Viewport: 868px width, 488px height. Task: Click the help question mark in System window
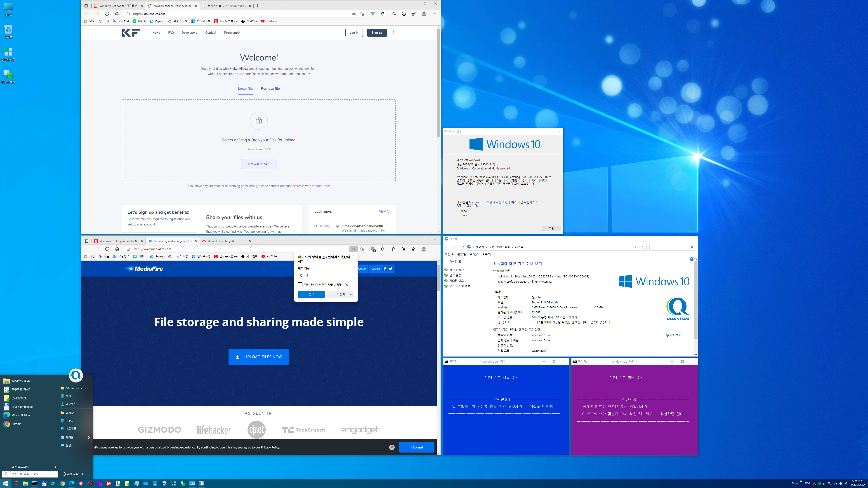691,259
